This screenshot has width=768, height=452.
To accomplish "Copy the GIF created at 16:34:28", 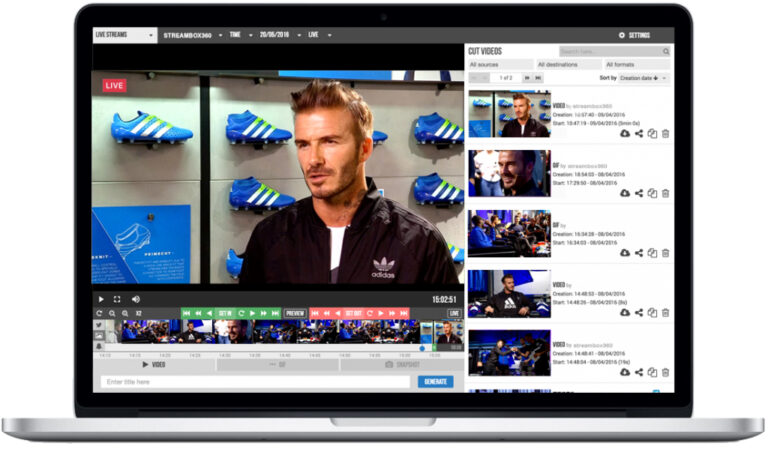I will [652, 253].
